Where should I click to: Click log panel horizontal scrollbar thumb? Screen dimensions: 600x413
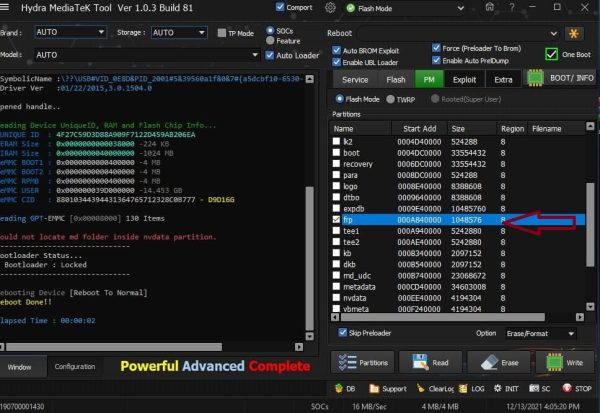tap(114, 347)
